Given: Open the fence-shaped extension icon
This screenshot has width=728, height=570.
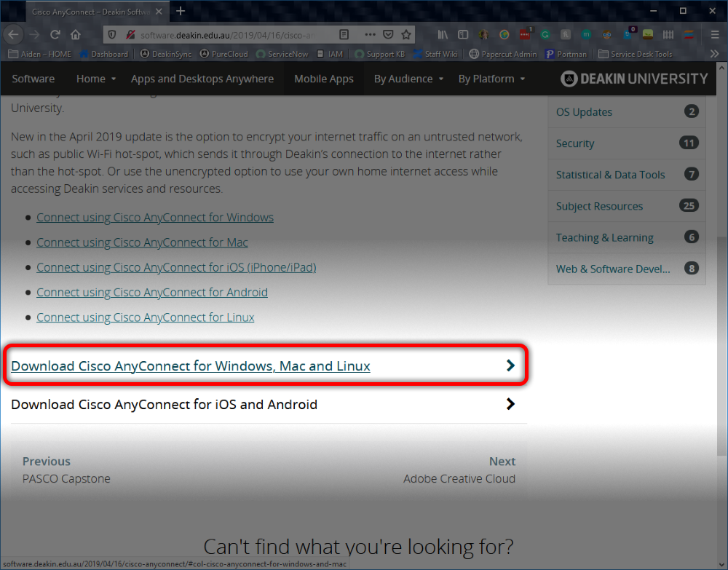Looking at the screenshot, I should 668,34.
